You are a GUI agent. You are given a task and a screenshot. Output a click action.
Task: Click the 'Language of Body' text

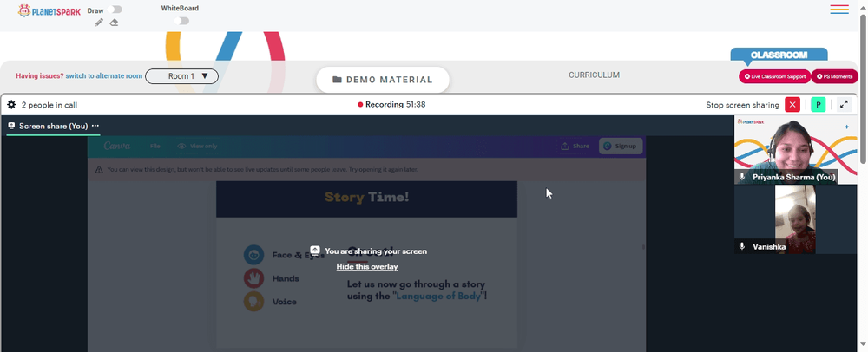(437, 297)
